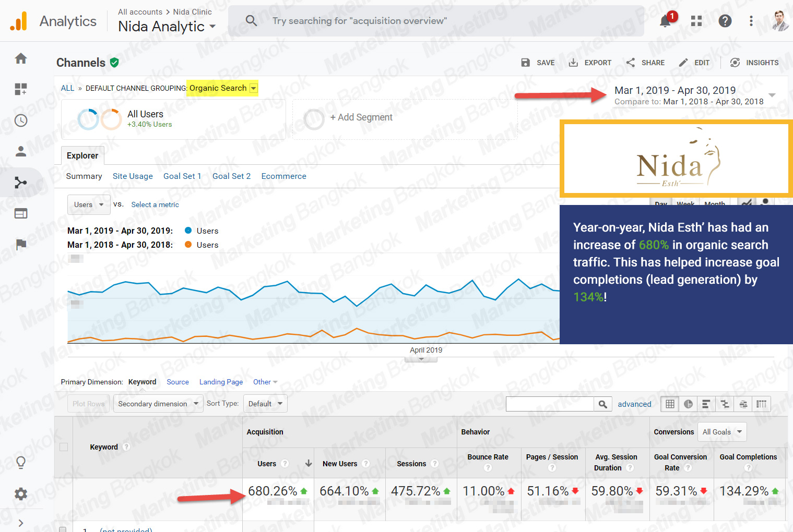Open the Home section in sidebar
Screen dimensions: 793x532
pyautogui.click(x=21, y=58)
